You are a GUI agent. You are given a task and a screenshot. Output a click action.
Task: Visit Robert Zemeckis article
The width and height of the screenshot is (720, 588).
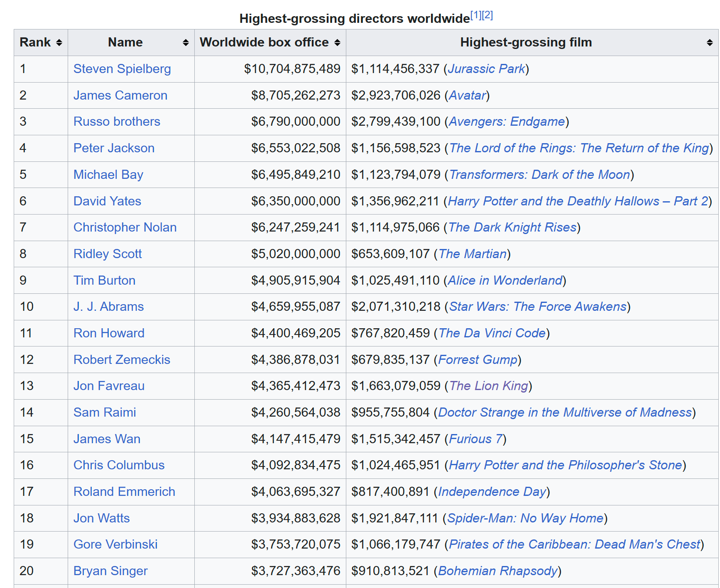click(122, 360)
